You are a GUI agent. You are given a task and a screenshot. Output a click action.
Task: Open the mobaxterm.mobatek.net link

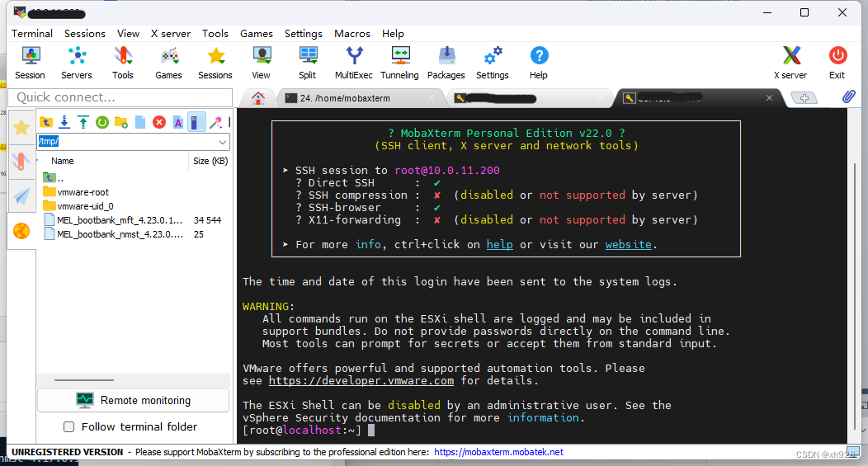point(498,452)
